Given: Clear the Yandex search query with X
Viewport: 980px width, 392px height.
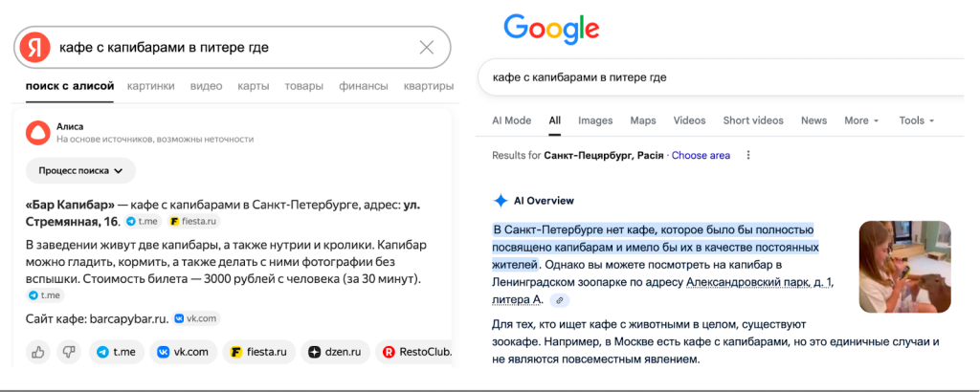Looking at the screenshot, I should [427, 48].
